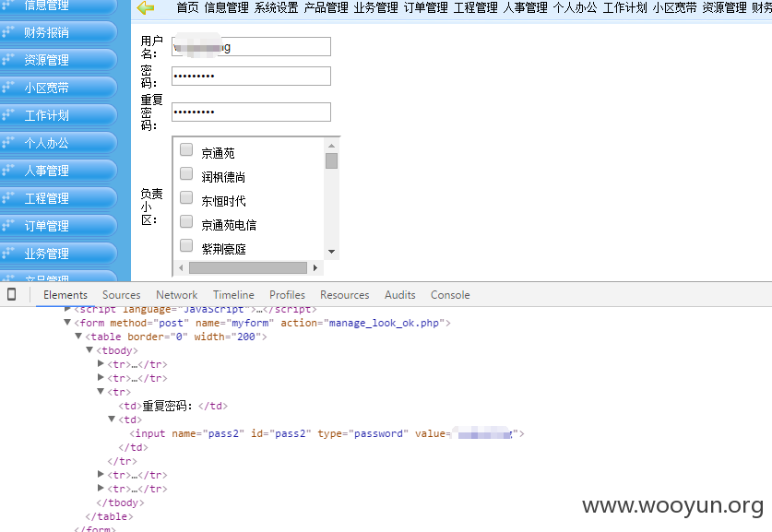Click the list's scroll up arrow
Image resolution: width=772 pixels, height=532 pixels.
[x=331, y=146]
